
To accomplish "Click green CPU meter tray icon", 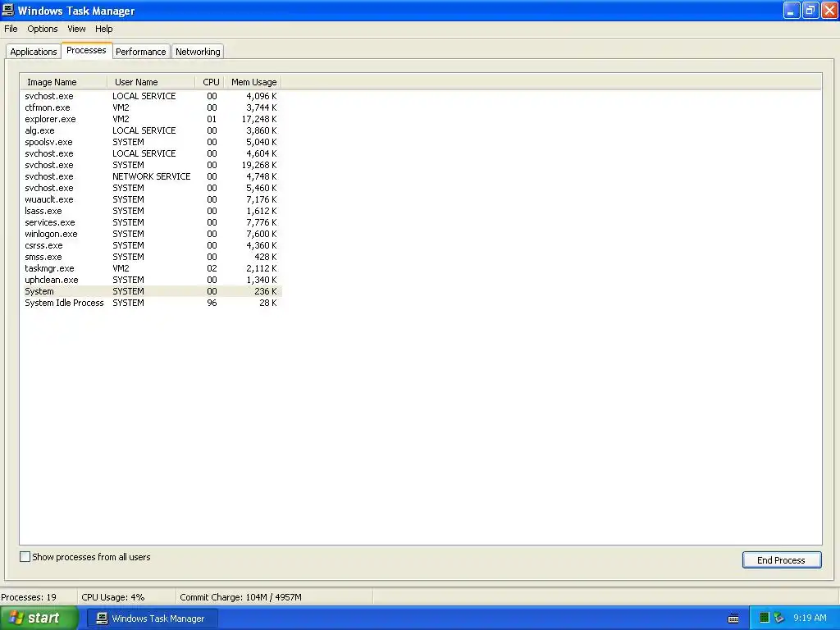I will click(765, 619).
